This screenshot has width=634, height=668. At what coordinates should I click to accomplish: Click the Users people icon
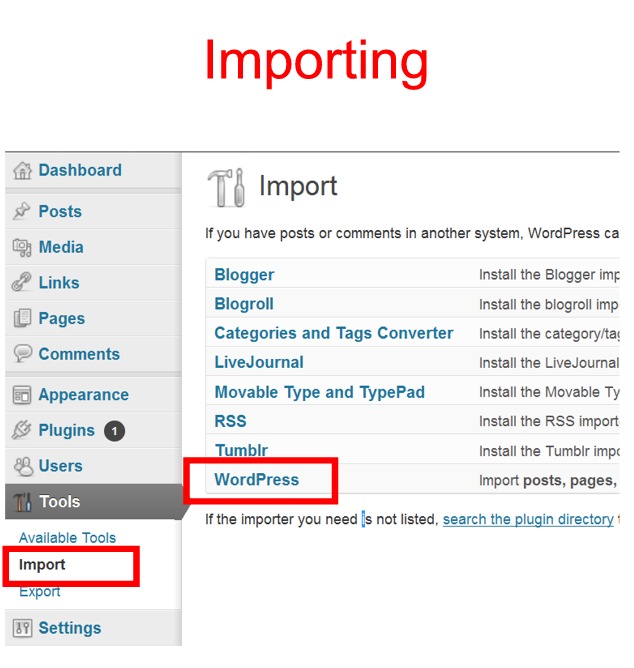23,466
